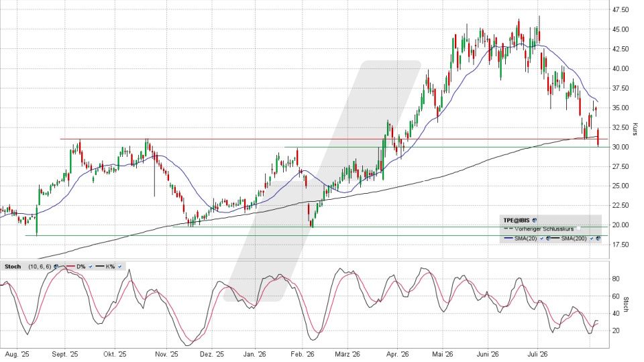Toggle the K% line checkmark
The height and width of the screenshot is (362, 644).
pos(120,267)
